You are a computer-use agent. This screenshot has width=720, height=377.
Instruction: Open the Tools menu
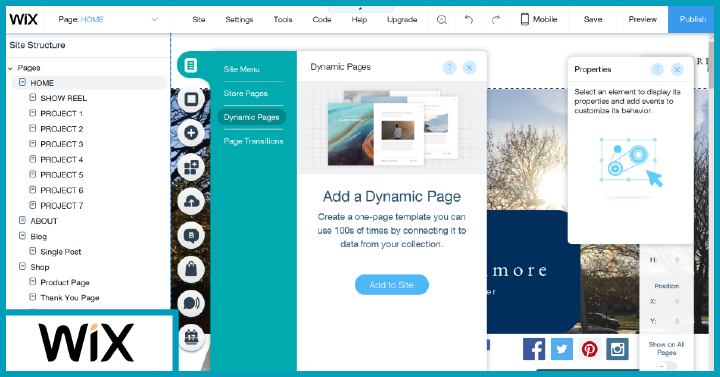coord(283,19)
